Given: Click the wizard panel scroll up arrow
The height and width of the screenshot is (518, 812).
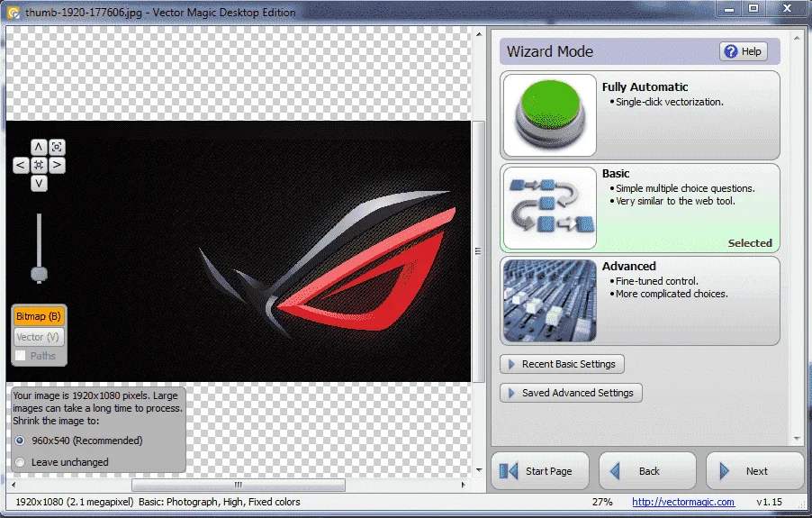Looking at the screenshot, I should point(797,38).
